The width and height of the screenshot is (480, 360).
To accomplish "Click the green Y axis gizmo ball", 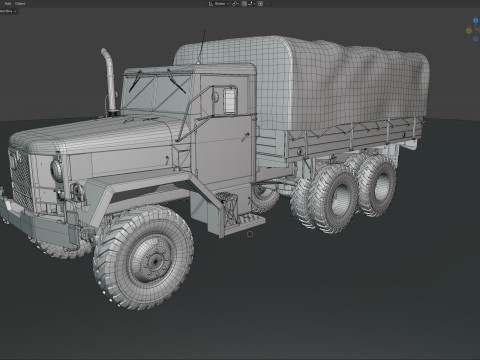I will point(469,31).
